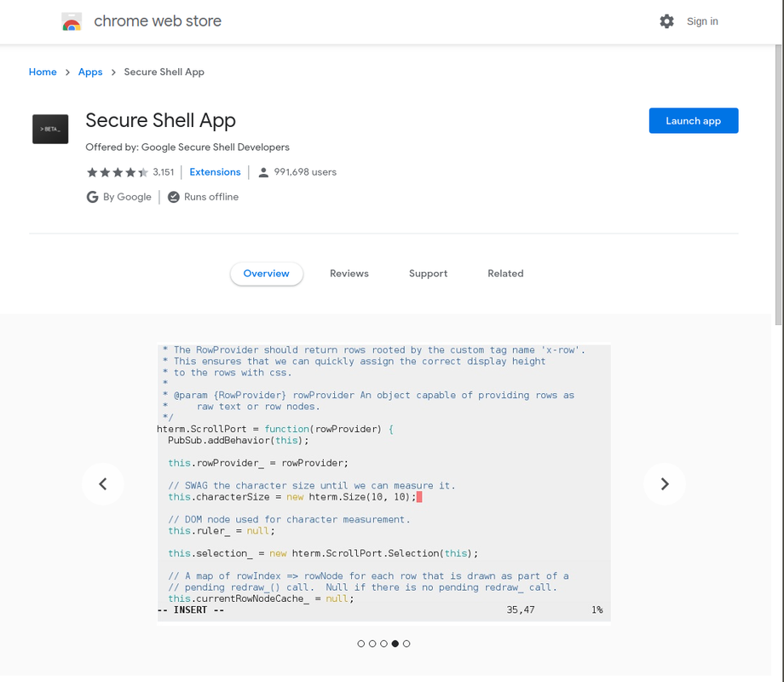The height and width of the screenshot is (682, 784).
Task: Open the Related tab
Action: coord(505,274)
